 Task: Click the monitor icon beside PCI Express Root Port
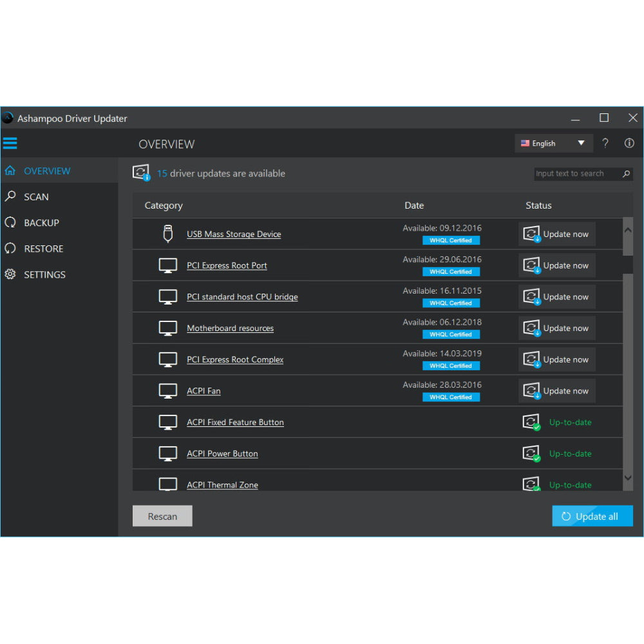168,265
